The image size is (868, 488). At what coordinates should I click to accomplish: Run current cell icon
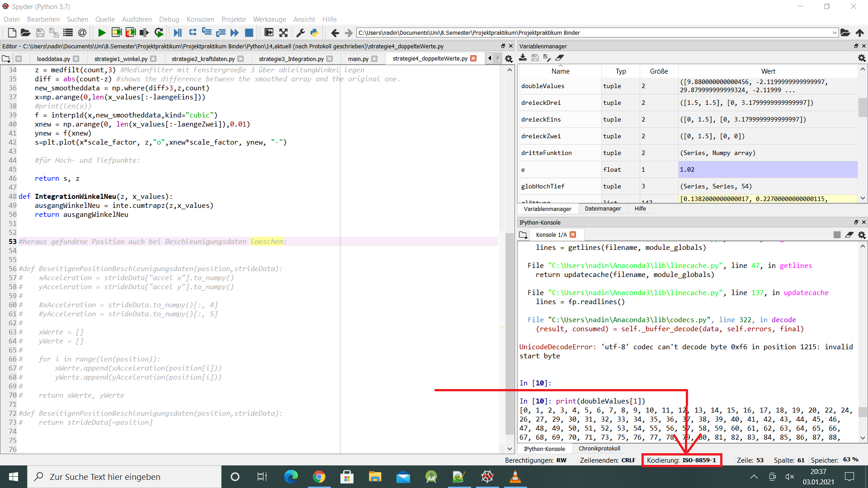(116, 33)
